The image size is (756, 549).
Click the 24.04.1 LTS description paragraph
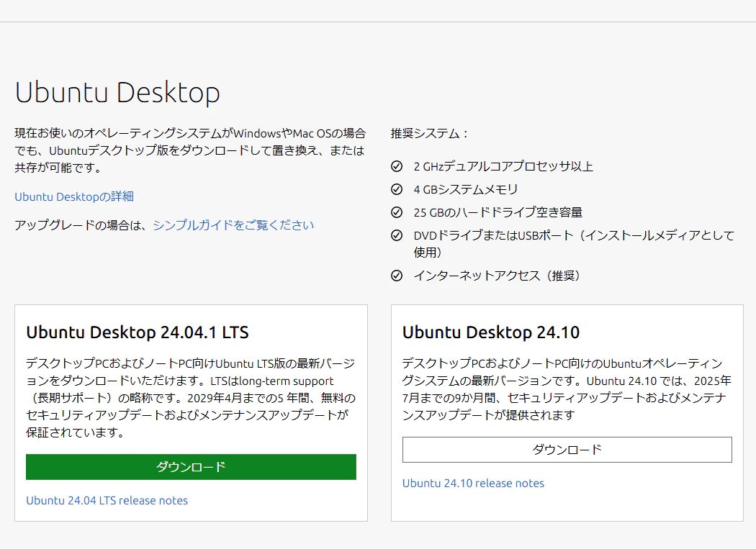[191, 398]
